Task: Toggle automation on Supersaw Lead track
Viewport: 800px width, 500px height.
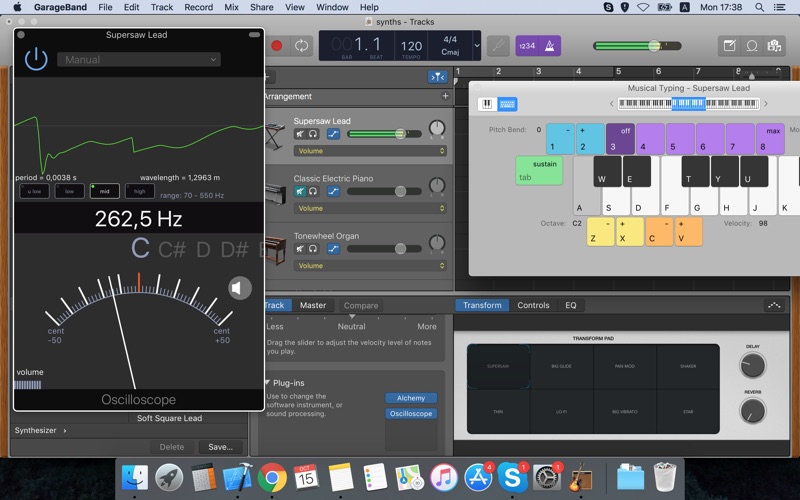Action: pos(333,134)
